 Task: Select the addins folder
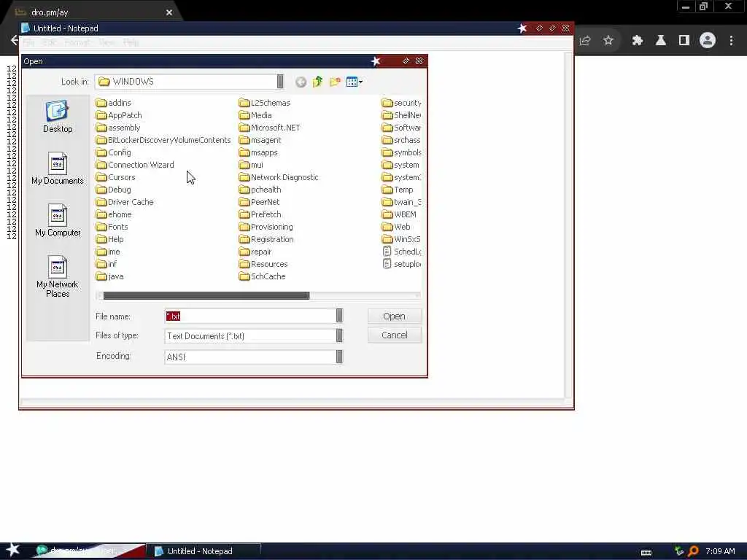(113, 103)
